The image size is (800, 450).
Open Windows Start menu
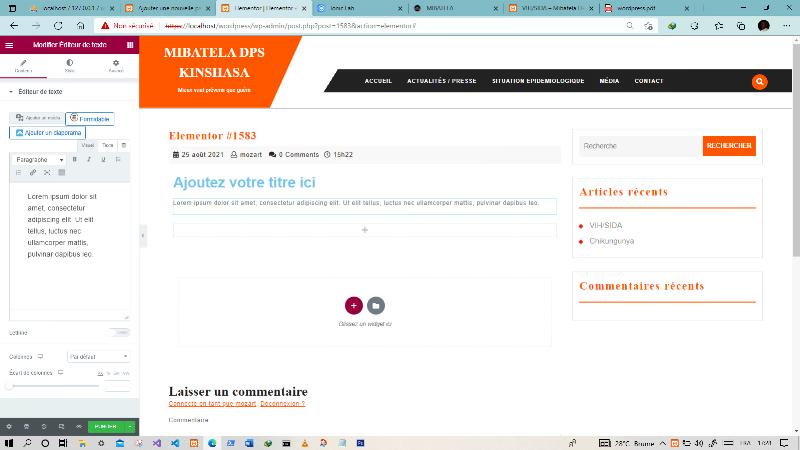tap(9, 443)
